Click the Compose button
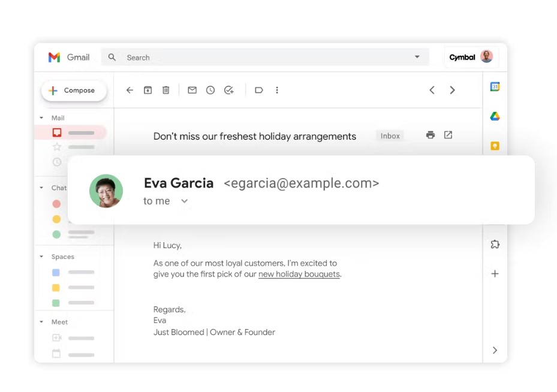This screenshot has width=557, height=392. click(x=74, y=90)
